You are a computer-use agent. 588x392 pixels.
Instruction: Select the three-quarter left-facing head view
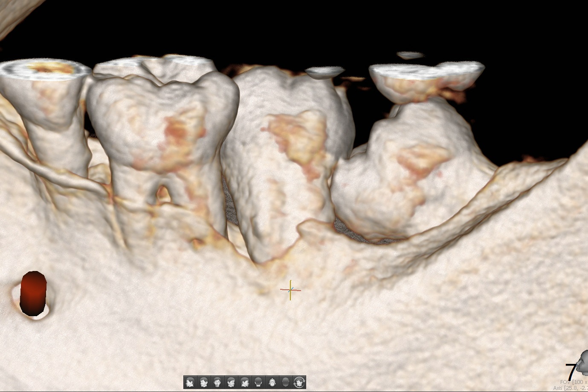(204, 382)
